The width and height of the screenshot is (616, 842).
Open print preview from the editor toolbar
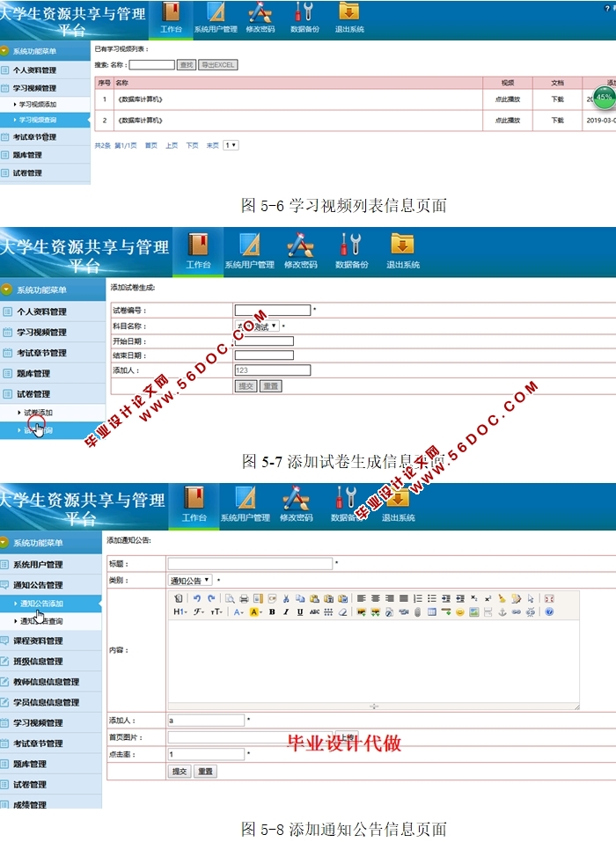tap(230, 598)
